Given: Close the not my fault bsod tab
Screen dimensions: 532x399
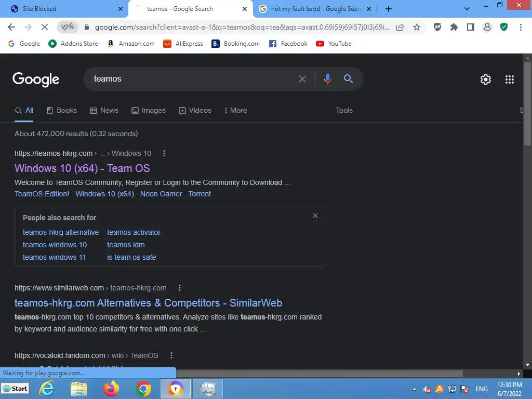Looking at the screenshot, I should (369, 9).
